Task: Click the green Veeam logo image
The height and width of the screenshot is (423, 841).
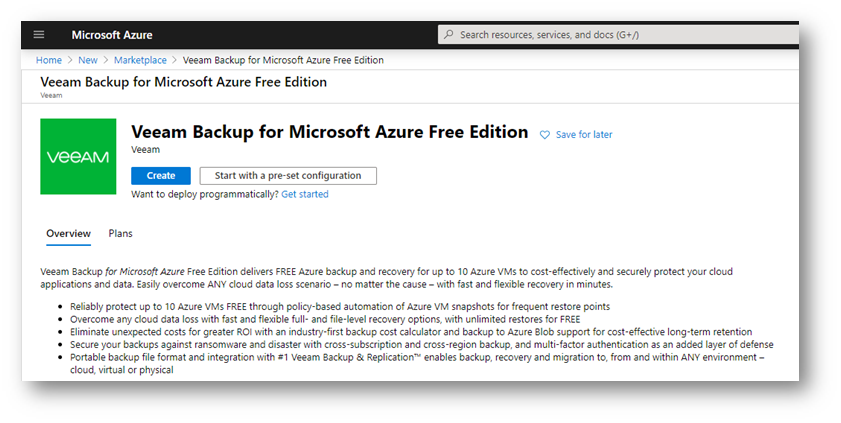Action: [78, 157]
